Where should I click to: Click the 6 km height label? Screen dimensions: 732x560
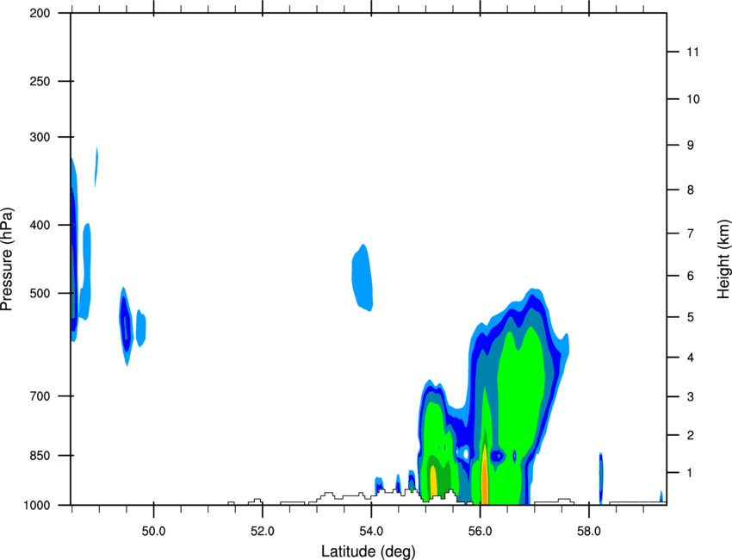tap(691, 276)
